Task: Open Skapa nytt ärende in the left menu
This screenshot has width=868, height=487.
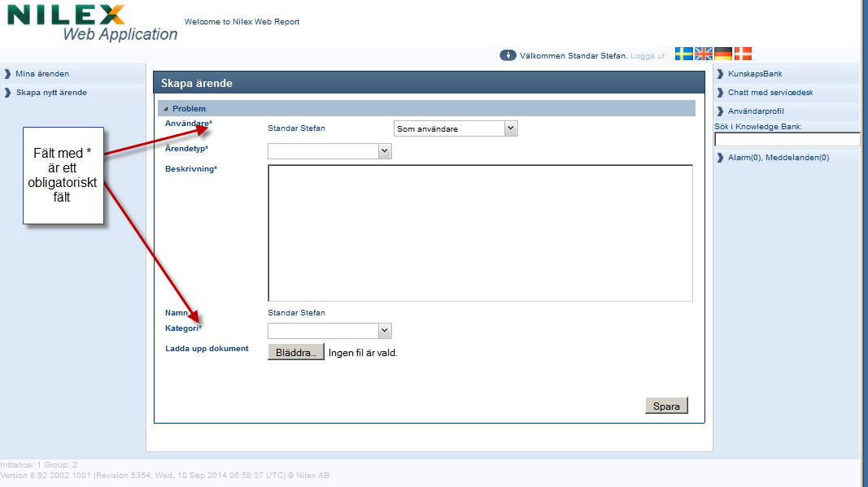Action: click(51, 93)
